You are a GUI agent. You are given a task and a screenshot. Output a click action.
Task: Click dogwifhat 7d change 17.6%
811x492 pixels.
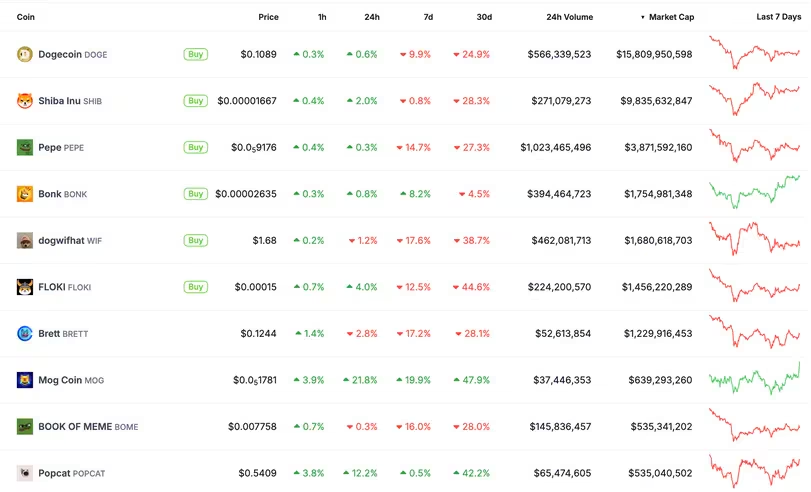click(413, 241)
